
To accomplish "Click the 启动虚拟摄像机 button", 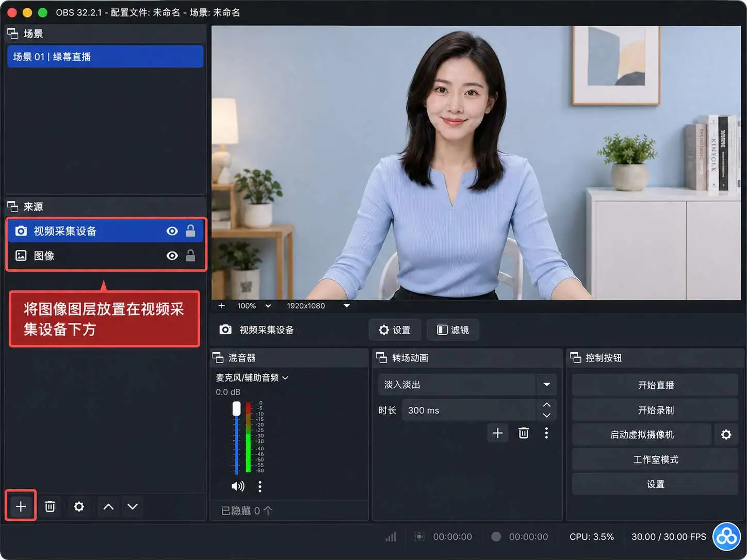I will pyautogui.click(x=642, y=435).
